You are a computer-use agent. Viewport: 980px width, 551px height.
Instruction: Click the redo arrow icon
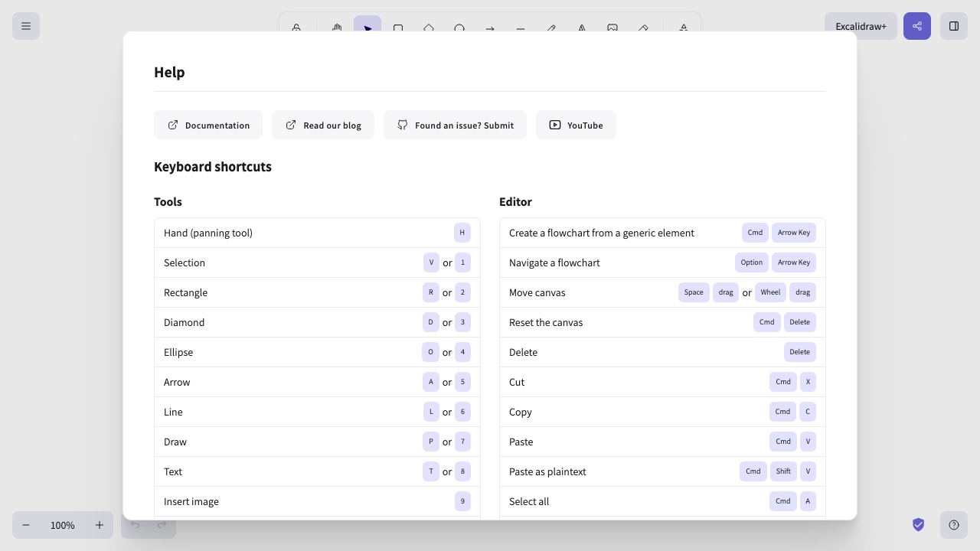(x=162, y=525)
